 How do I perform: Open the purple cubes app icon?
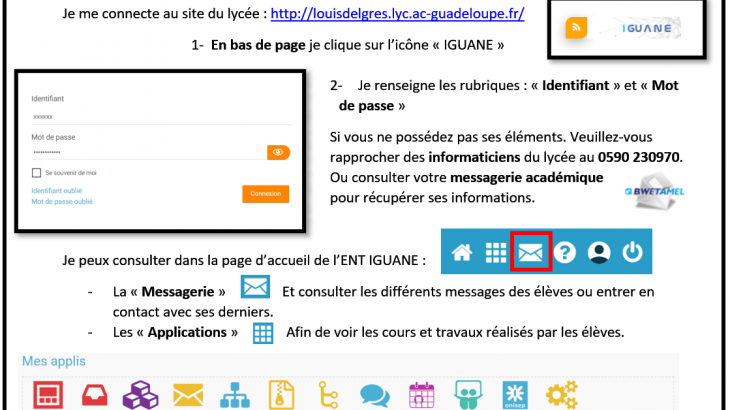139,394
